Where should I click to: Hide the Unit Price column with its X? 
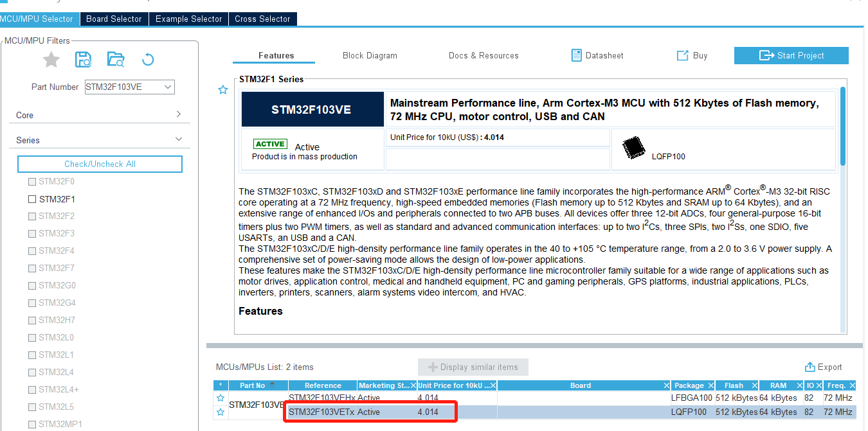[x=493, y=385]
